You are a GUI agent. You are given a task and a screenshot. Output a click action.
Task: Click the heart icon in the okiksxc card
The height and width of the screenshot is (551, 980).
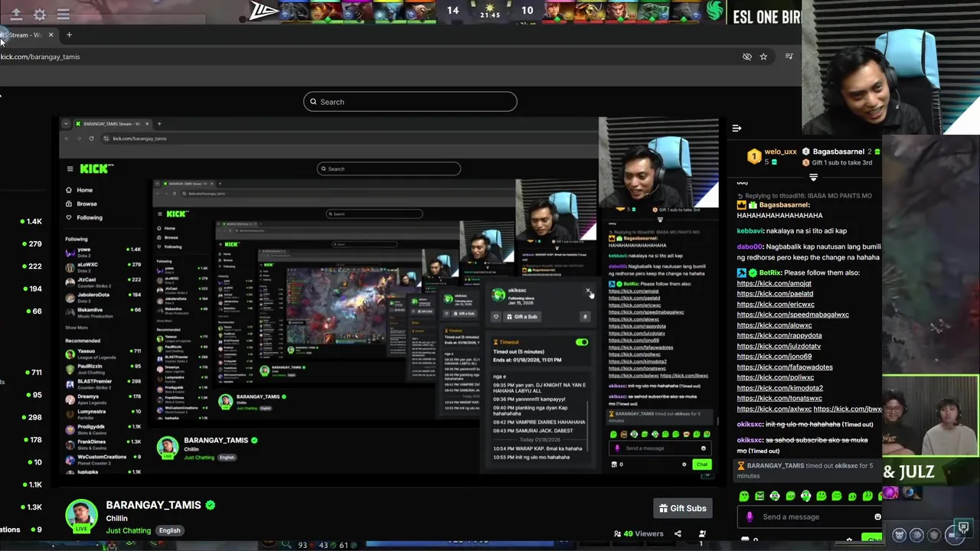tap(496, 316)
